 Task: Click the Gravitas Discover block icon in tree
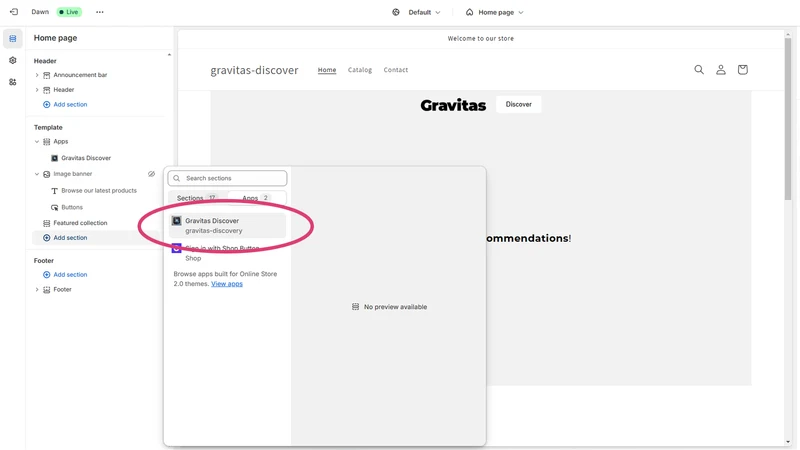pyautogui.click(x=55, y=158)
